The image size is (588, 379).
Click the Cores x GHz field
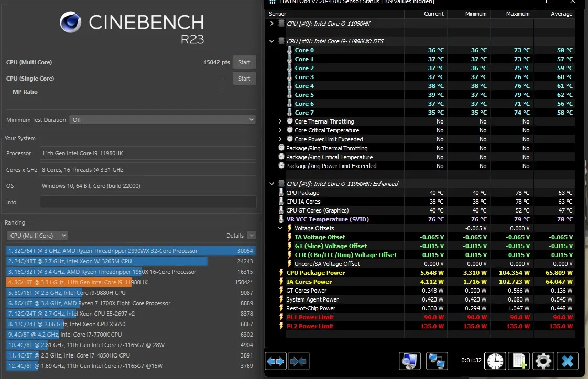[148, 170]
